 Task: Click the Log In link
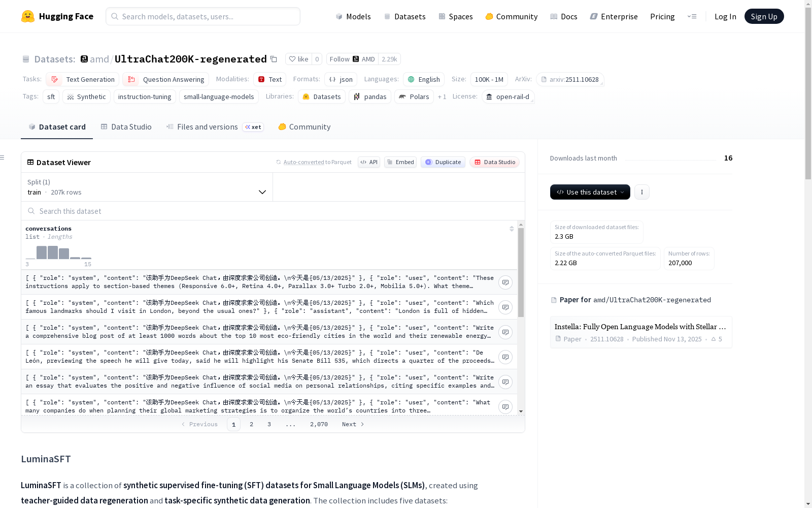[725, 16]
